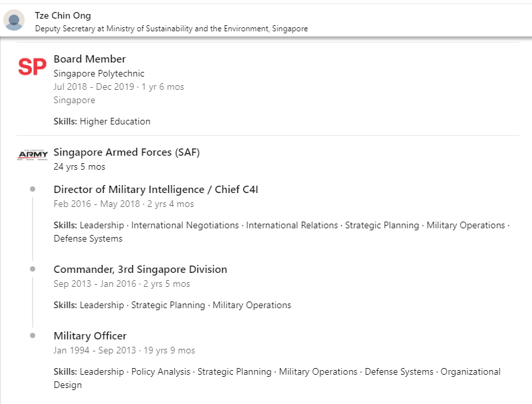Click Director of Military Intelligence title
Viewport: 532px width, 404px height.
(x=156, y=190)
